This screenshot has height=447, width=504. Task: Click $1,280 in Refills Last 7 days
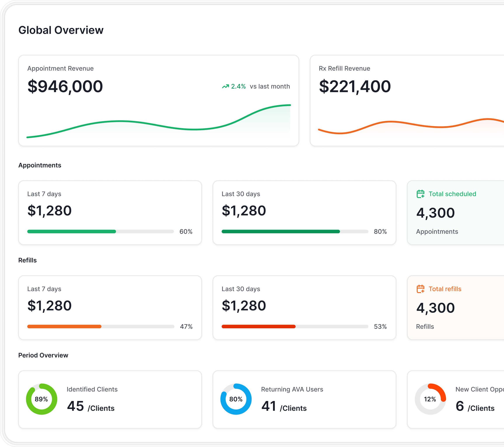50,306
